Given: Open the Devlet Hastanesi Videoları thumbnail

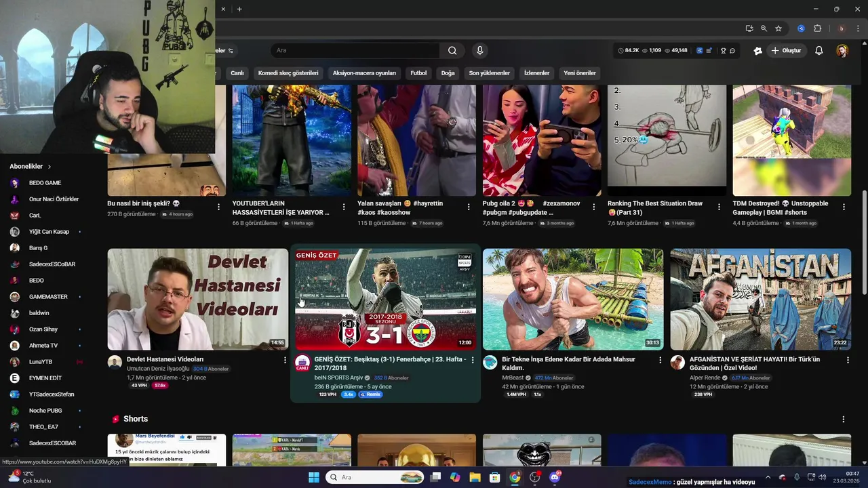Looking at the screenshot, I should pyautogui.click(x=198, y=299).
